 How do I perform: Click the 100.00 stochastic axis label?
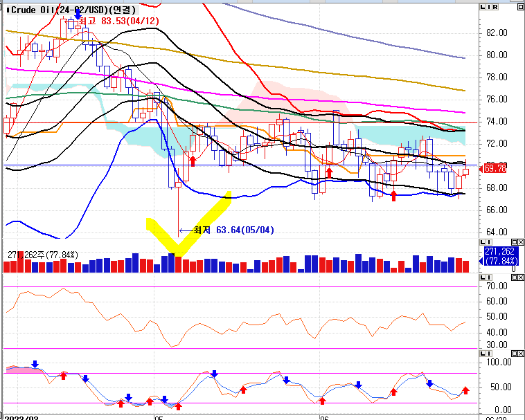pyautogui.click(x=499, y=362)
